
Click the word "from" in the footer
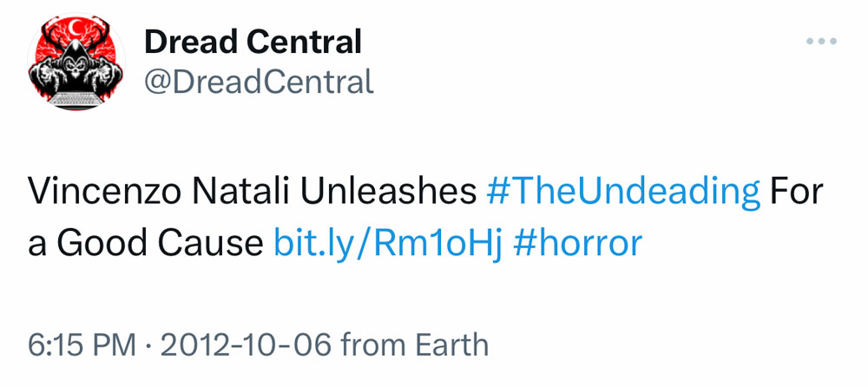372,345
